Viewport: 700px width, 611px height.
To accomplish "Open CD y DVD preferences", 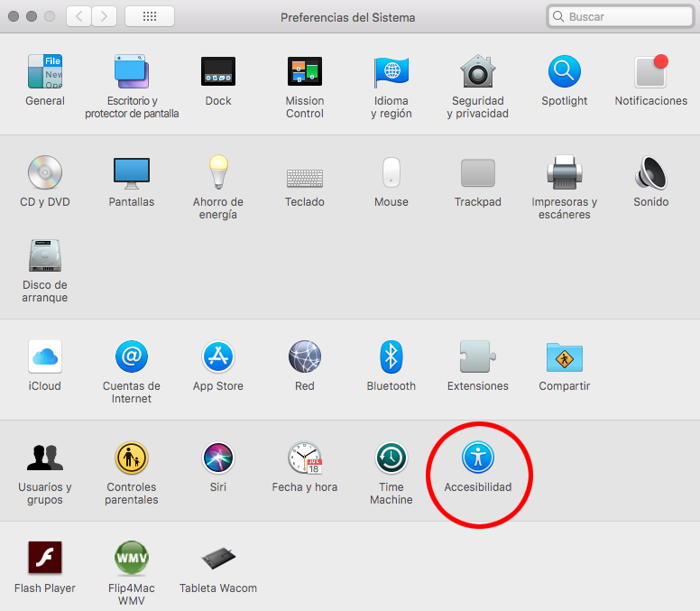I will (45, 172).
